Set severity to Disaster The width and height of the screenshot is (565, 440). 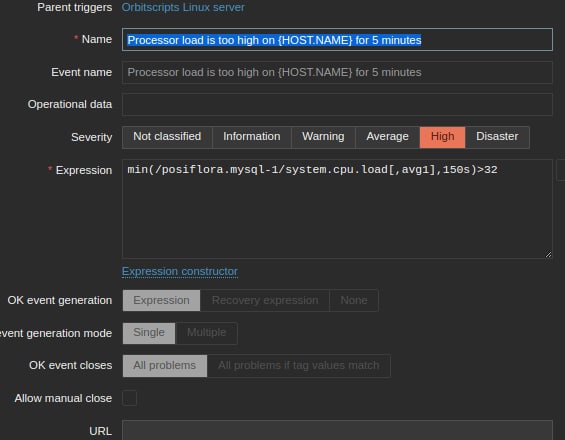click(x=497, y=137)
